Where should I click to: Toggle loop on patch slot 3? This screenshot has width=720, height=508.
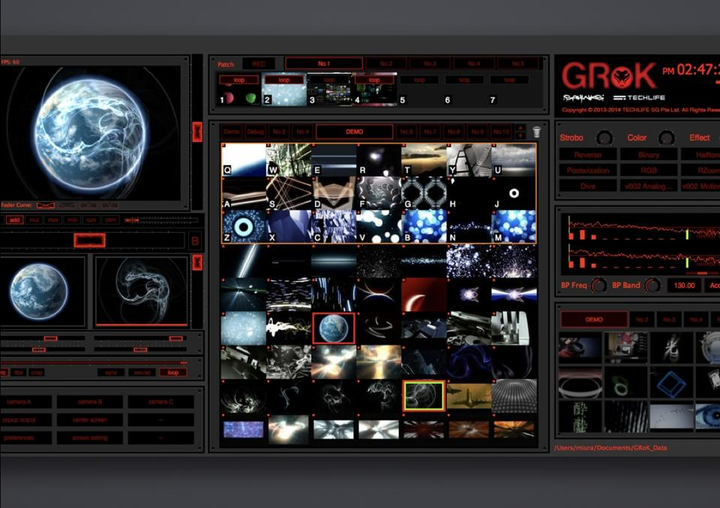click(329, 80)
